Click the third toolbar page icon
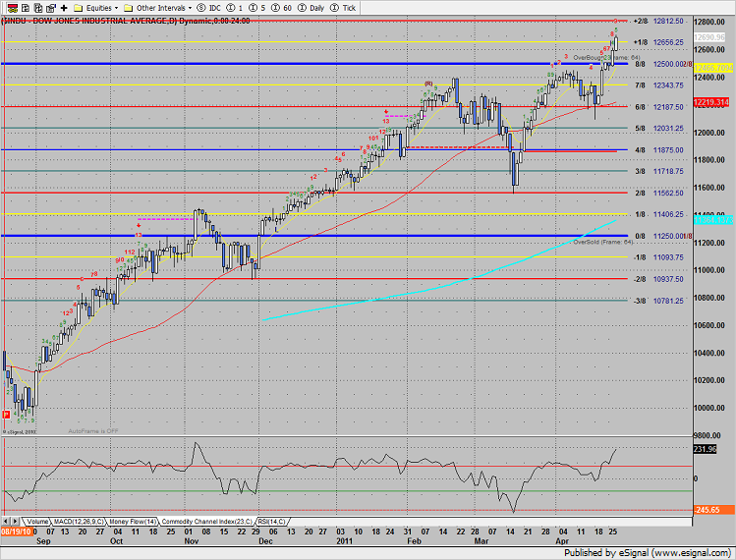The width and height of the screenshot is (736, 560). click(38, 8)
